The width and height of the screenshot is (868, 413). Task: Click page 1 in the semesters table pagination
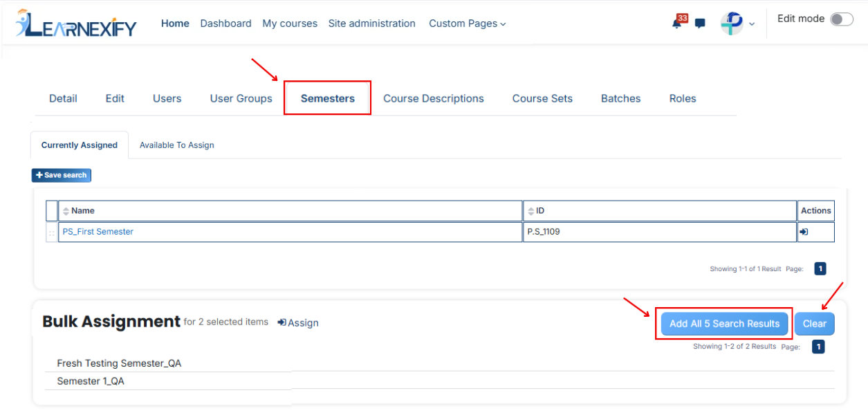click(820, 269)
